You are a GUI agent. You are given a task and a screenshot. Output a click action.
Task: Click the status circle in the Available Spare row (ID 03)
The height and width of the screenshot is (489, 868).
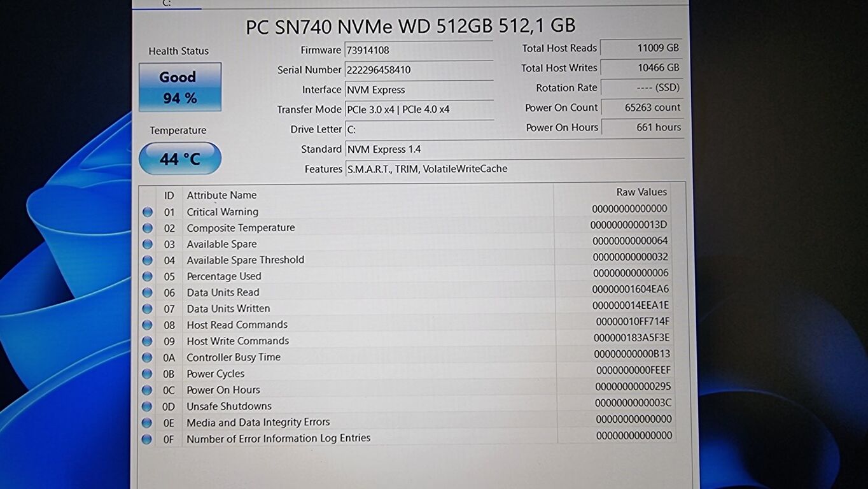click(x=148, y=244)
